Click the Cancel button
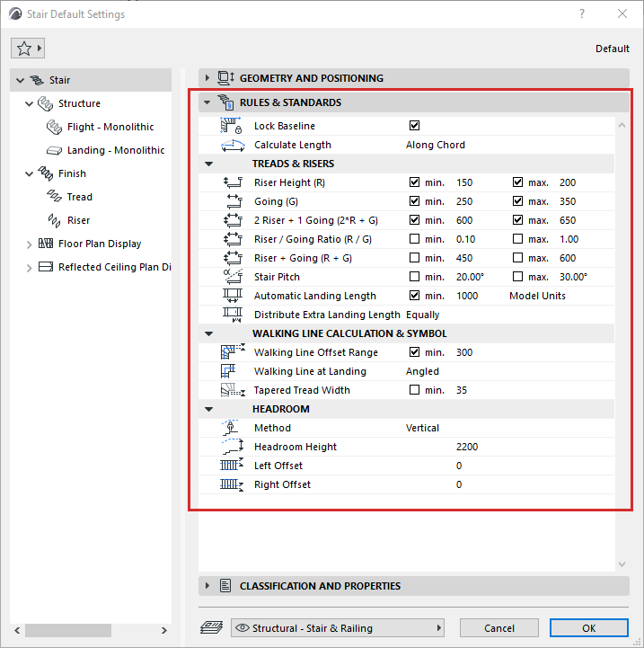 (499, 628)
